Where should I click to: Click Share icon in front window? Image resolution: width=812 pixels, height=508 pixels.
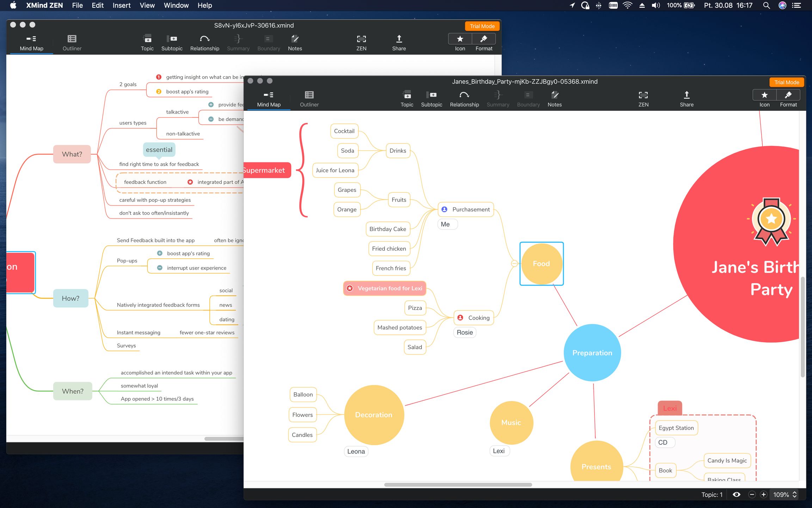coord(686,95)
